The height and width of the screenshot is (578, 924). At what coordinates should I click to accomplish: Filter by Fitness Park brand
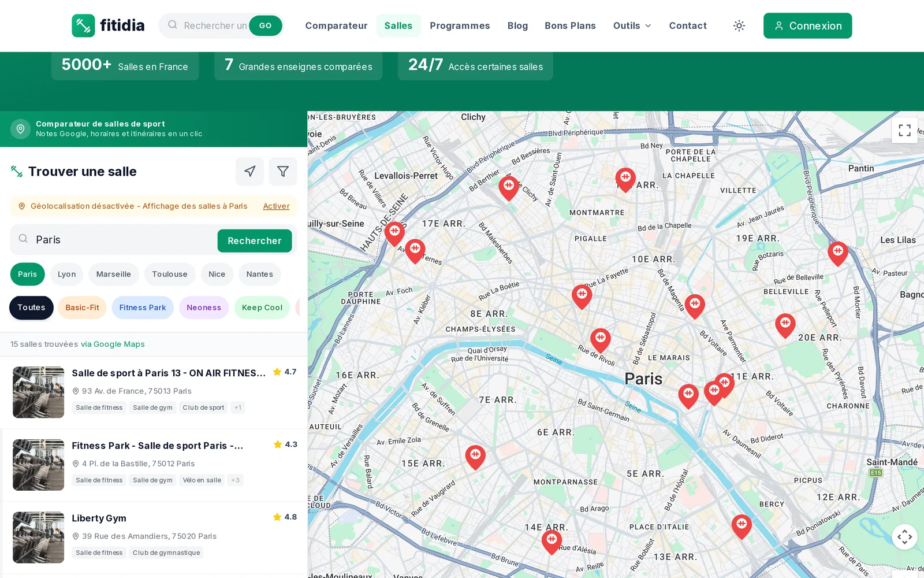click(142, 307)
